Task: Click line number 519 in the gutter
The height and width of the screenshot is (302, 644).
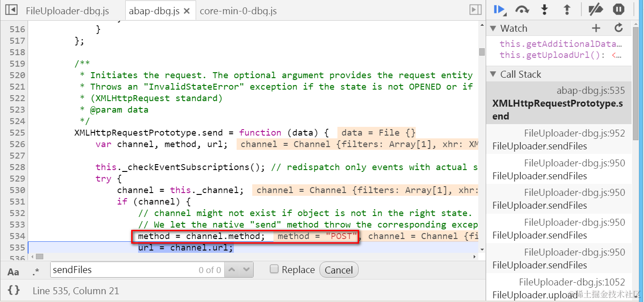Action: (x=17, y=64)
